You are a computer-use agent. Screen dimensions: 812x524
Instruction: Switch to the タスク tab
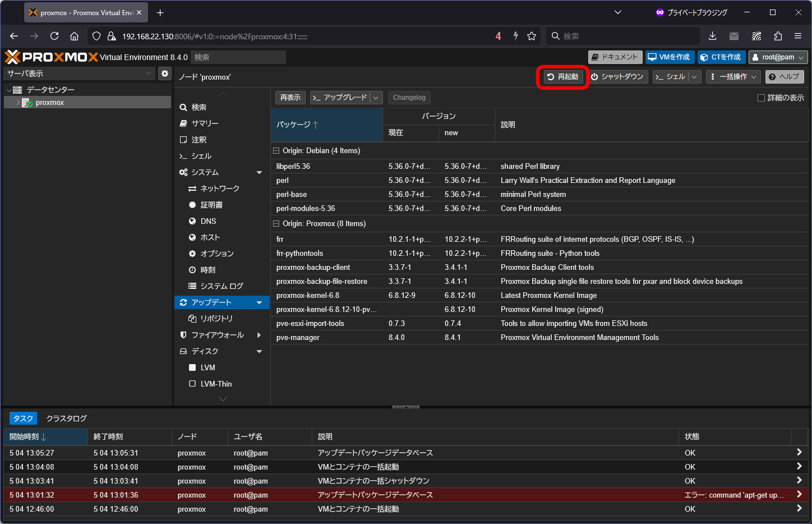23,419
